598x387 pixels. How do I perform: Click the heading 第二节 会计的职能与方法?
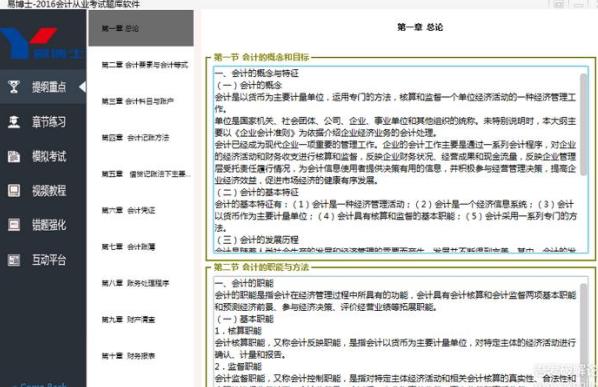pos(261,267)
